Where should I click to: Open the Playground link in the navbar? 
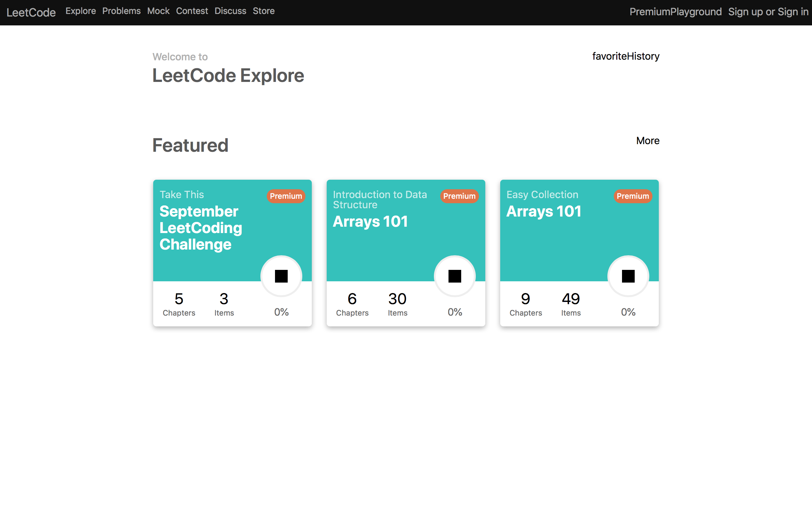coord(696,12)
